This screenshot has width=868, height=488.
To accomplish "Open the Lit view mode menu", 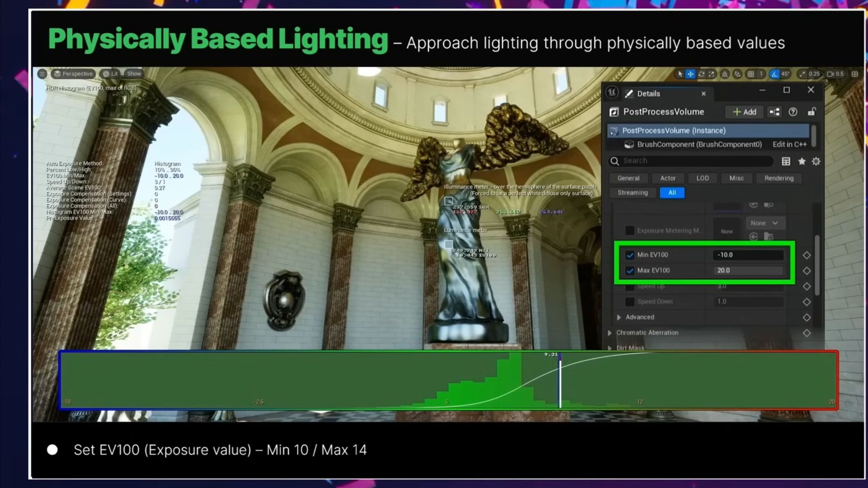I will pos(111,74).
